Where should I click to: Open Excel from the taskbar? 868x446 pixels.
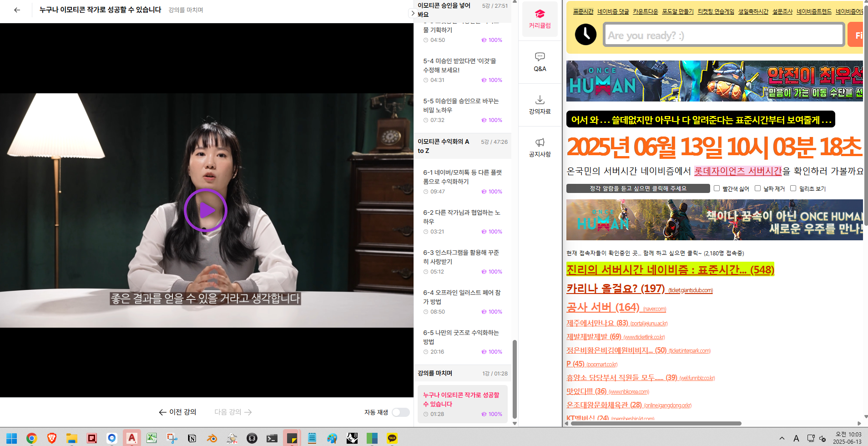coord(151,438)
